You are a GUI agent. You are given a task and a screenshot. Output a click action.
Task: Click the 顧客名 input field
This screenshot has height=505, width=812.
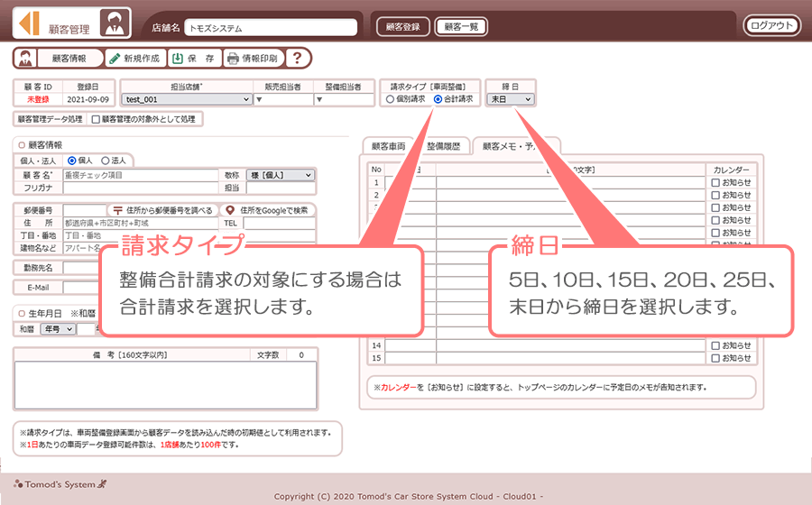(141, 176)
